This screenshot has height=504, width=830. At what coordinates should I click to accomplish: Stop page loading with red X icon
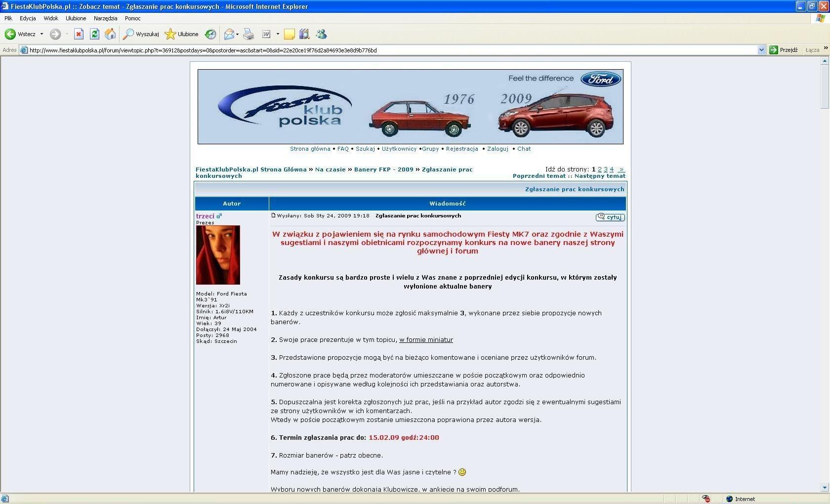79,34
